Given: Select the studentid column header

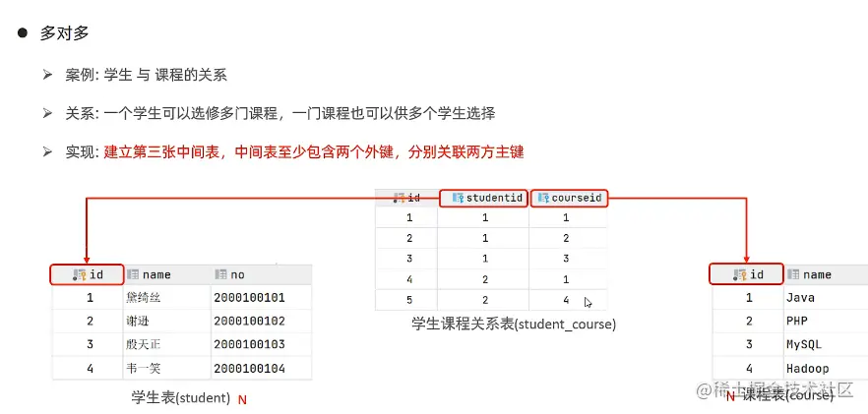Looking at the screenshot, I should click(483, 198).
